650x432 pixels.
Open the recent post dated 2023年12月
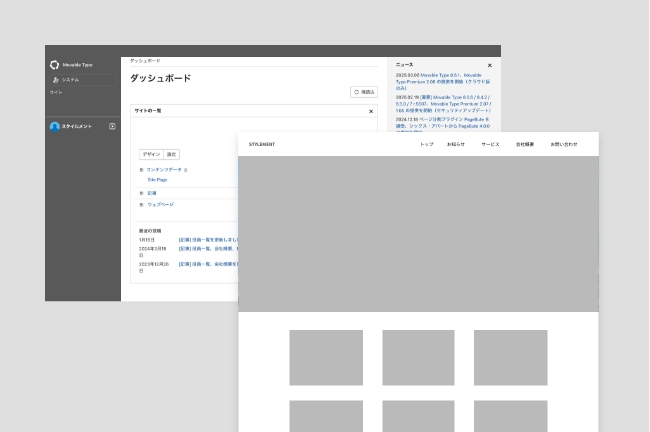pyautogui.click(x=209, y=264)
